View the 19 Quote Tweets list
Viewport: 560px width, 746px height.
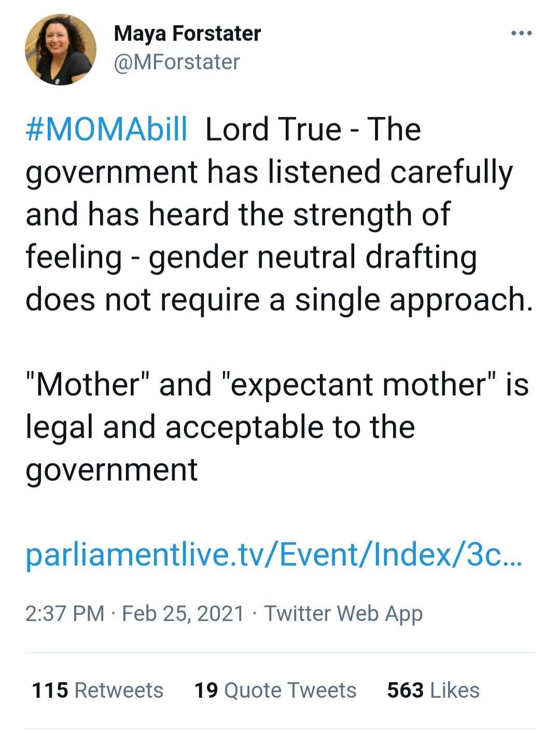pyautogui.click(x=275, y=691)
